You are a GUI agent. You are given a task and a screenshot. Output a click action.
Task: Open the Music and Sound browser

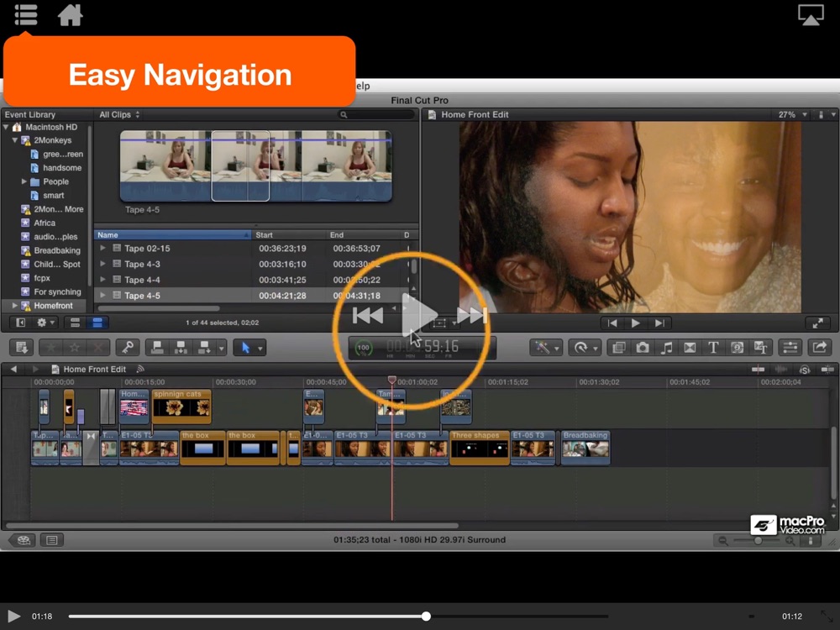point(666,348)
